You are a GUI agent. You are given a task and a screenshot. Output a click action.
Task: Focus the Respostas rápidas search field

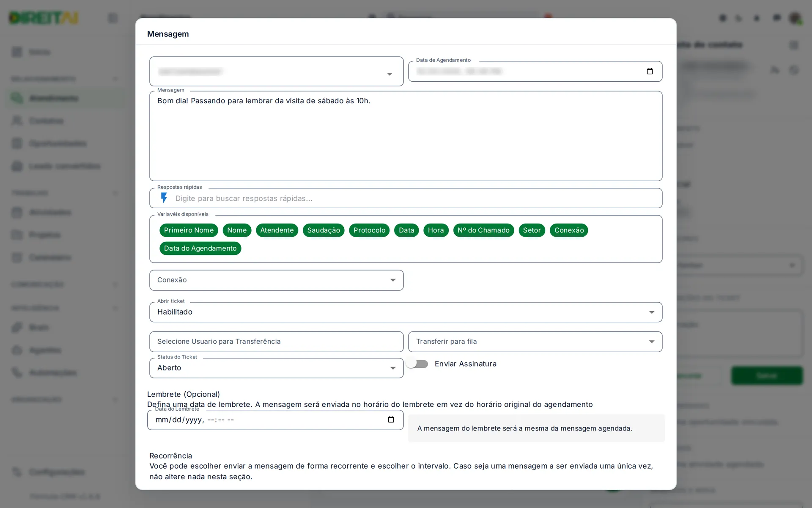tap(406, 198)
